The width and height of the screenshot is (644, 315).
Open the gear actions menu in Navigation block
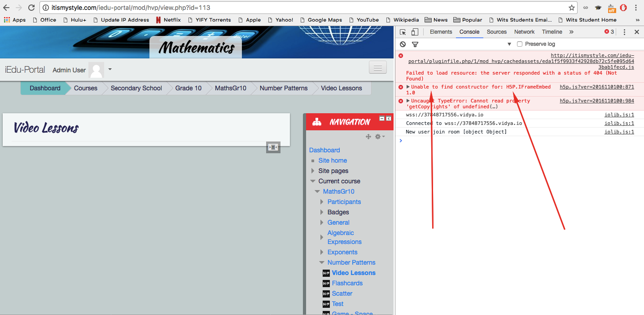[380, 137]
